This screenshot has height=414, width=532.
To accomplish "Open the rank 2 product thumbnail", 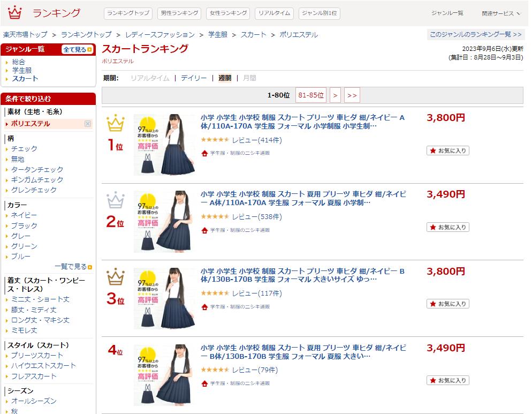I will (x=164, y=222).
